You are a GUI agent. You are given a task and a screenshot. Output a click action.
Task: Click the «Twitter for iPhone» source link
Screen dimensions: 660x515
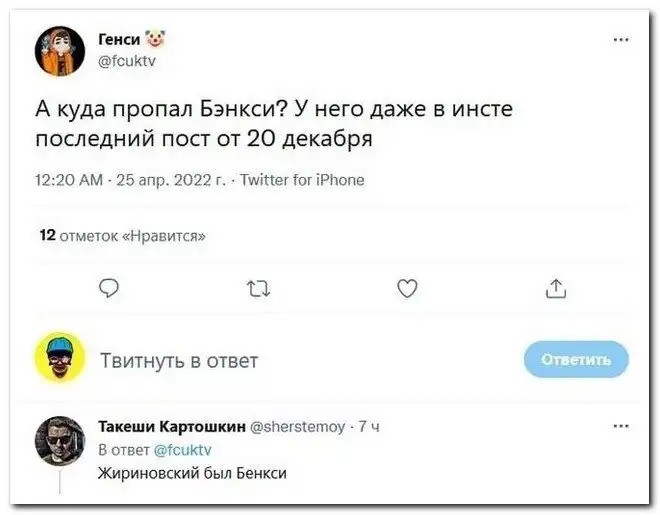[x=301, y=180]
